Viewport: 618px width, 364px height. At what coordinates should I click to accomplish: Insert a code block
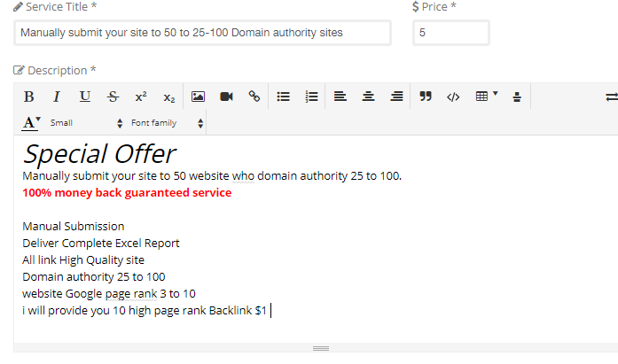click(453, 97)
